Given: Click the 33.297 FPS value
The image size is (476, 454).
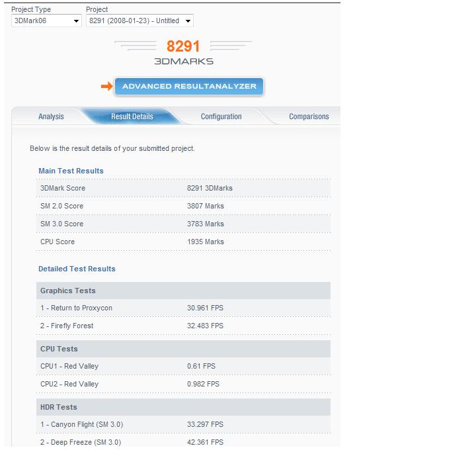Looking at the screenshot, I should click(205, 424).
